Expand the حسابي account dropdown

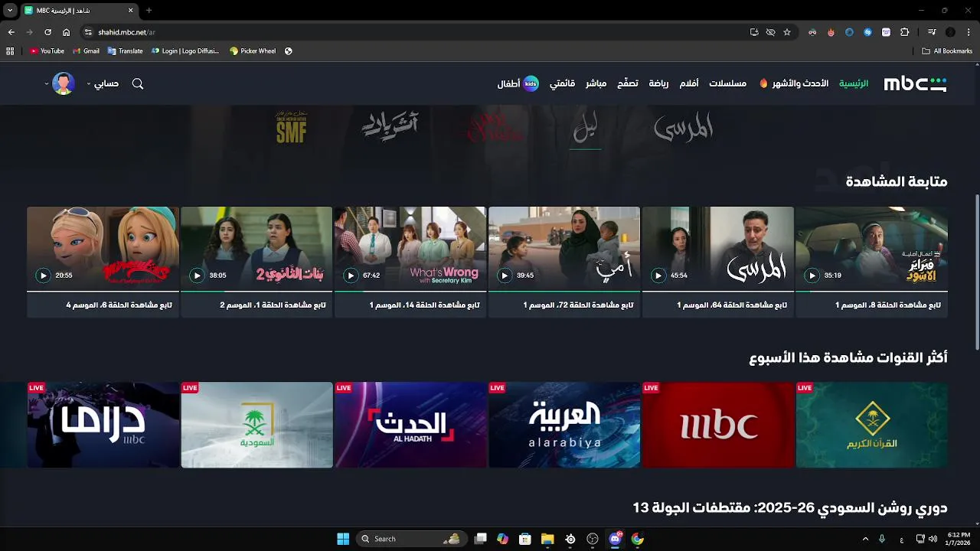103,83
